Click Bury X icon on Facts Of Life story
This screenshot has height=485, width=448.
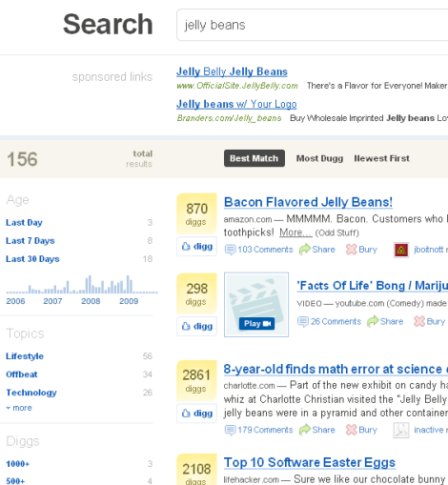coord(419,322)
